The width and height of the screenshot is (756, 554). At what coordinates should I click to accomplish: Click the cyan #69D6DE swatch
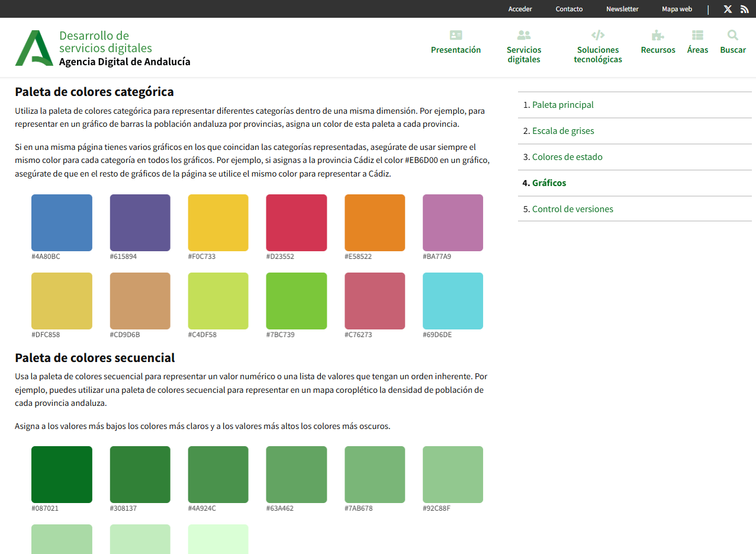(x=453, y=301)
